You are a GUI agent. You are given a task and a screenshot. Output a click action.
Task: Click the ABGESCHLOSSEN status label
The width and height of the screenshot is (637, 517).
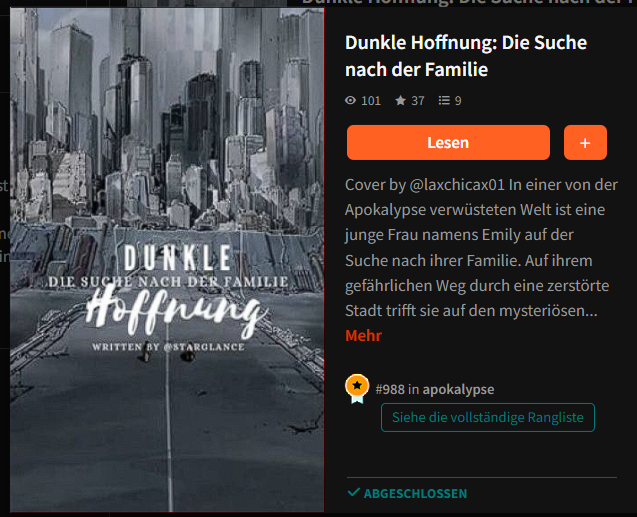(x=415, y=493)
